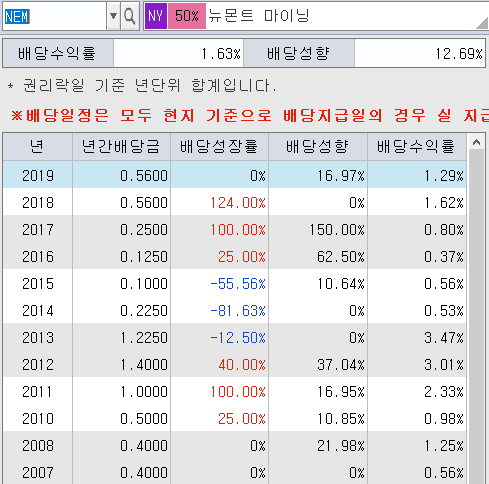Select the 2012 row year cell

[x=38, y=365]
